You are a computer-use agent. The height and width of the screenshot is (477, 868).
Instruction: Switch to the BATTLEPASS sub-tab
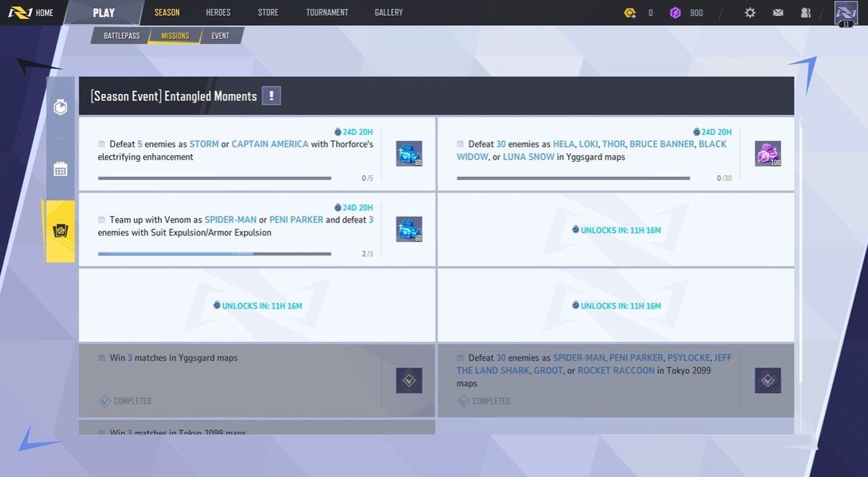tap(121, 36)
